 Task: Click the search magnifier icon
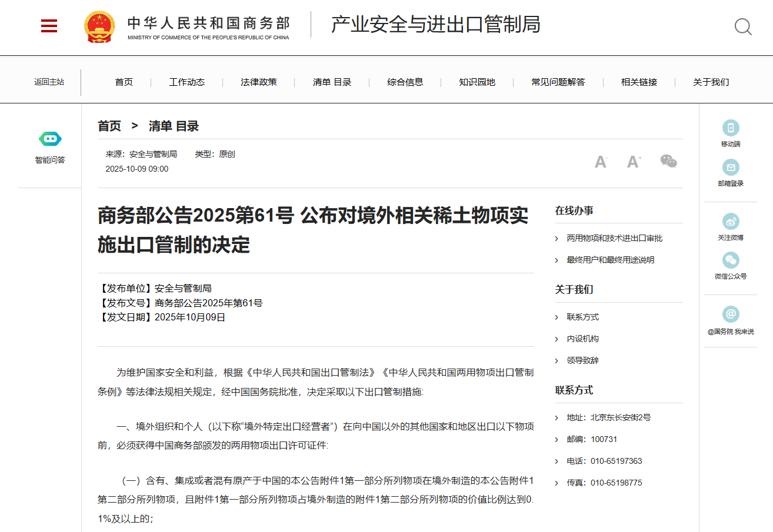pyautogui.click(x=743, y=26)
